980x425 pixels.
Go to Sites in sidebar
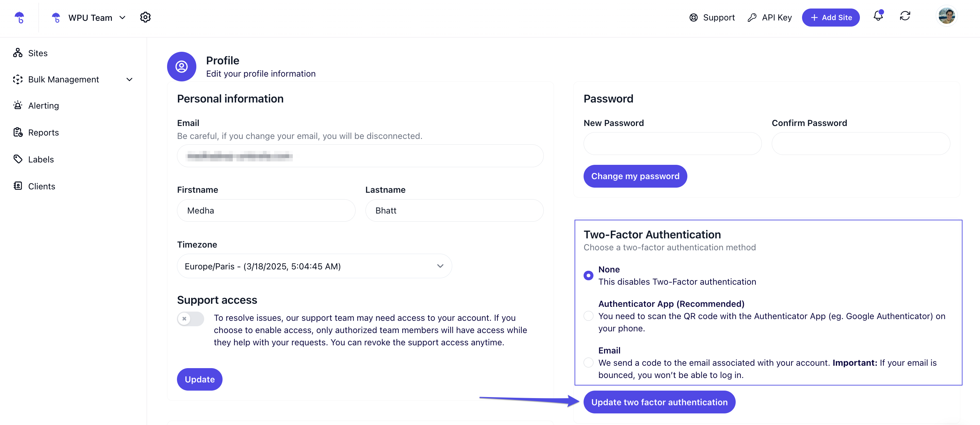pos(38,53)
